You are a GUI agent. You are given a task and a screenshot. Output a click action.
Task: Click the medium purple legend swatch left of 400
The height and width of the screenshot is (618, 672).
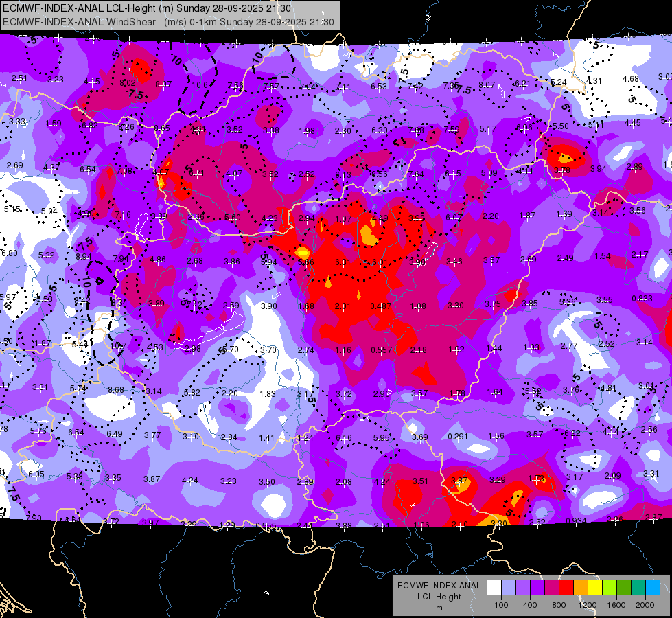(x=523, y=588)
